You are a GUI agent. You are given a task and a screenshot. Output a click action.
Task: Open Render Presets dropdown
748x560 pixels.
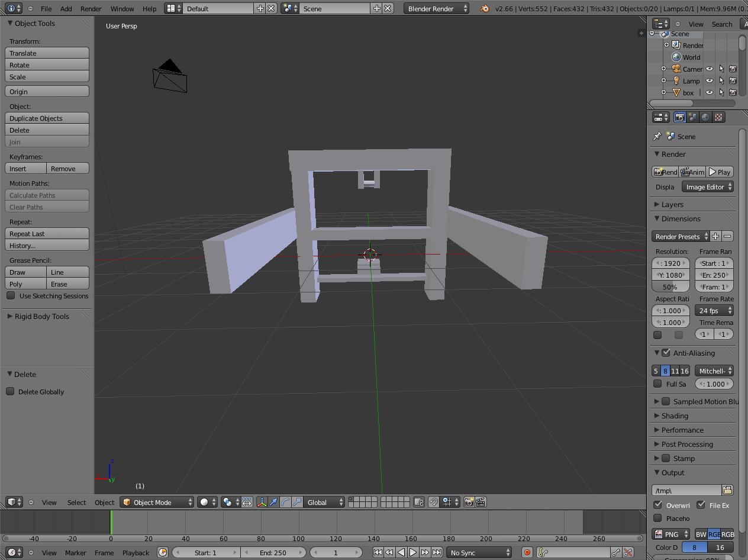click(681, 236)
